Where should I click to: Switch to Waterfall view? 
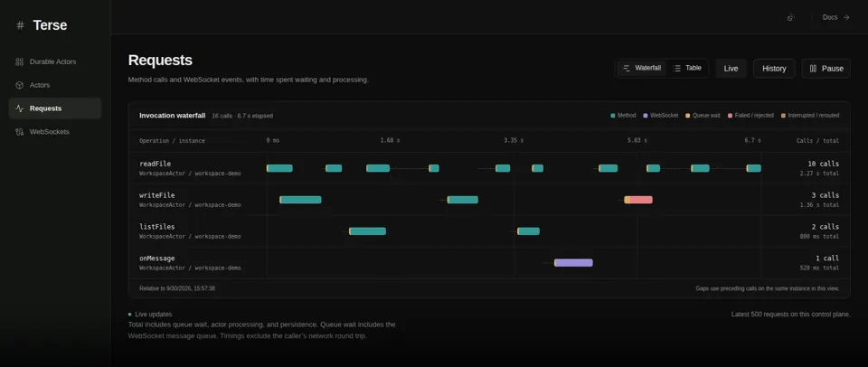click(x=642, y=68)
